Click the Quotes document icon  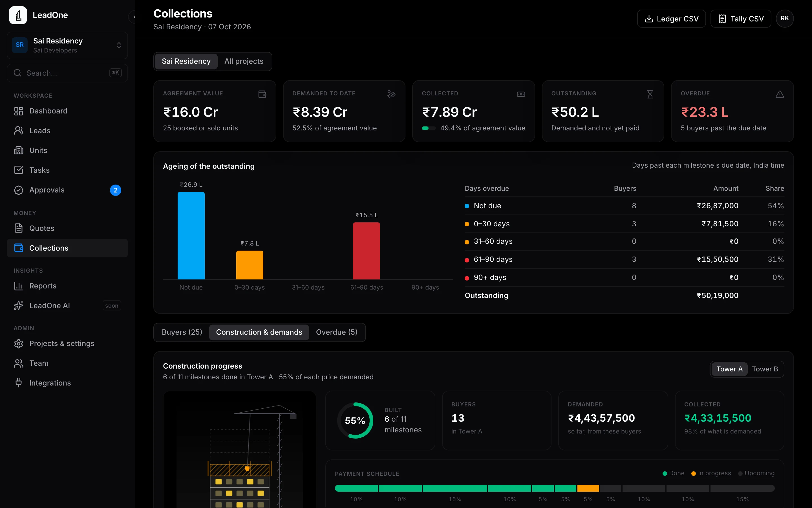click(18, 228)
